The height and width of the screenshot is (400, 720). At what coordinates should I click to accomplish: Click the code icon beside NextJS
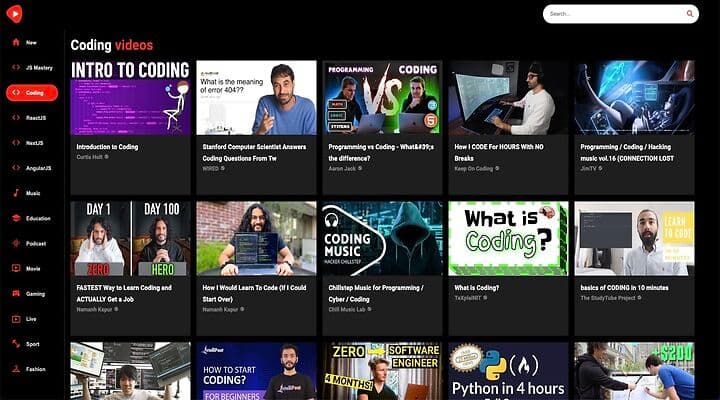click(x=16, y=143)
